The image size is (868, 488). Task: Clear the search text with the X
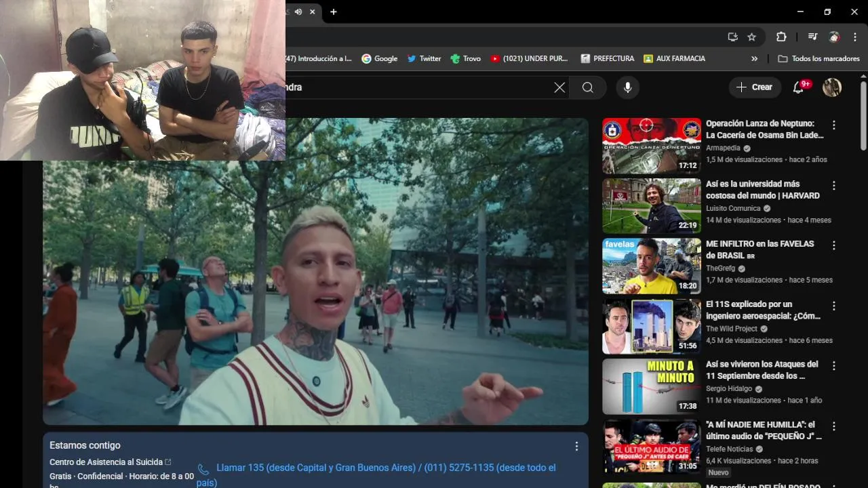tap(559, 87)
